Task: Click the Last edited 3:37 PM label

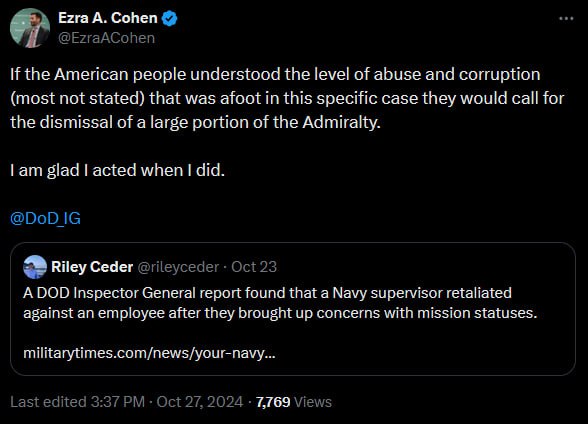Action: tap(78, 402)
